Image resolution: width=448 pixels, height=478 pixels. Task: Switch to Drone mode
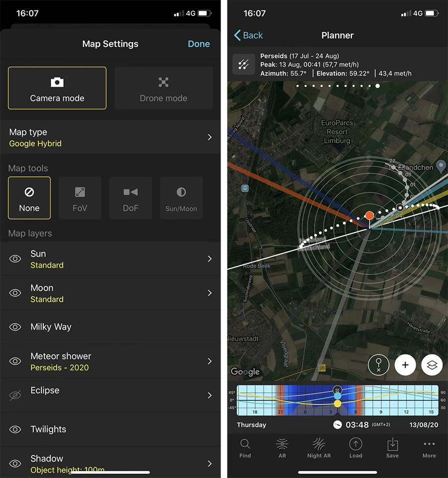click(163, 88)
